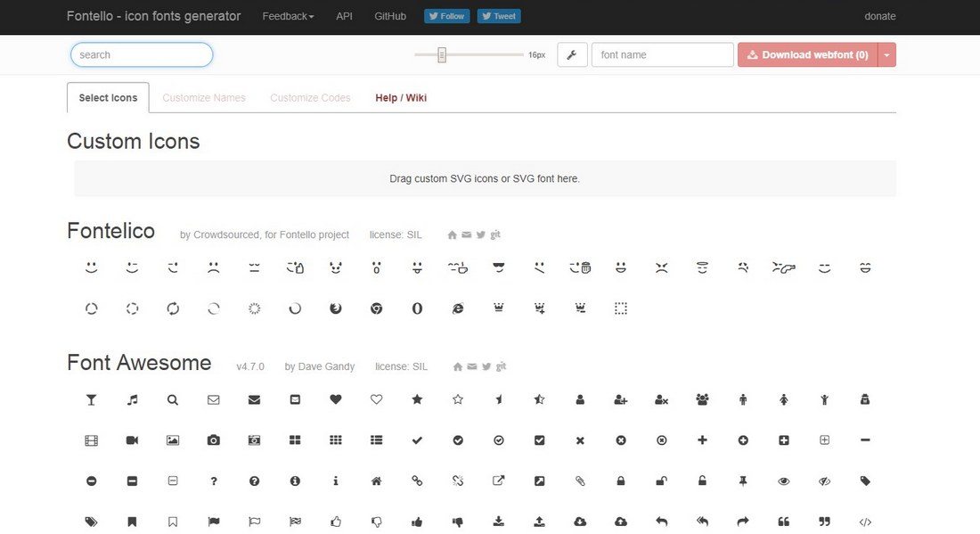Open Font Awesome's homepage house link

(458, 366)
